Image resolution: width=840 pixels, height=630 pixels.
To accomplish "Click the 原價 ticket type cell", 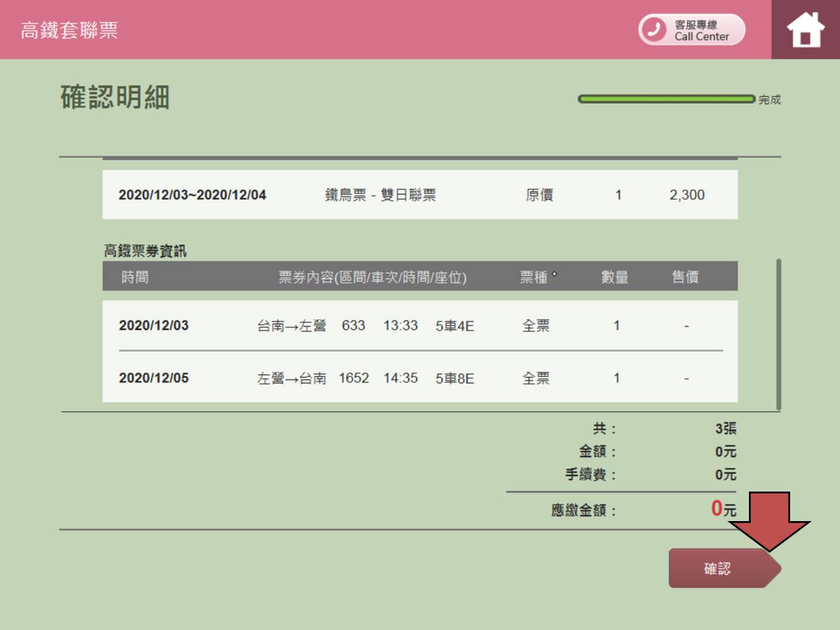I will [x=540, y=195].
